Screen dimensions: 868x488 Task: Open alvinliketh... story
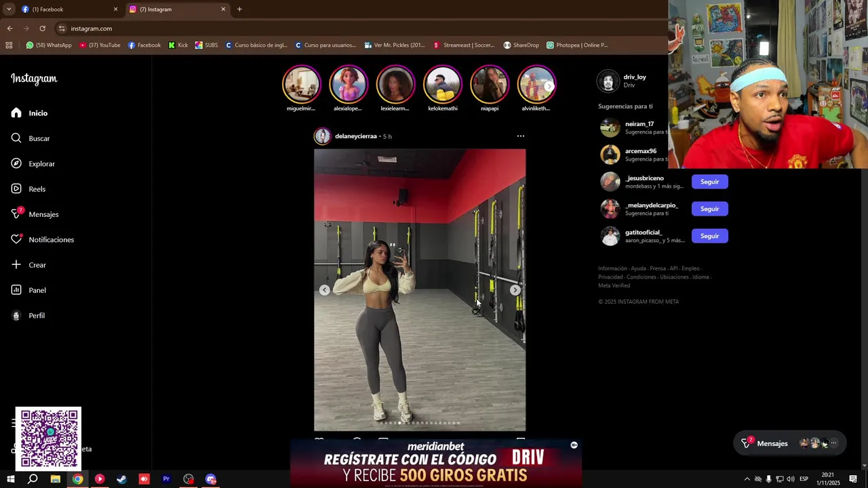(536, 89)
